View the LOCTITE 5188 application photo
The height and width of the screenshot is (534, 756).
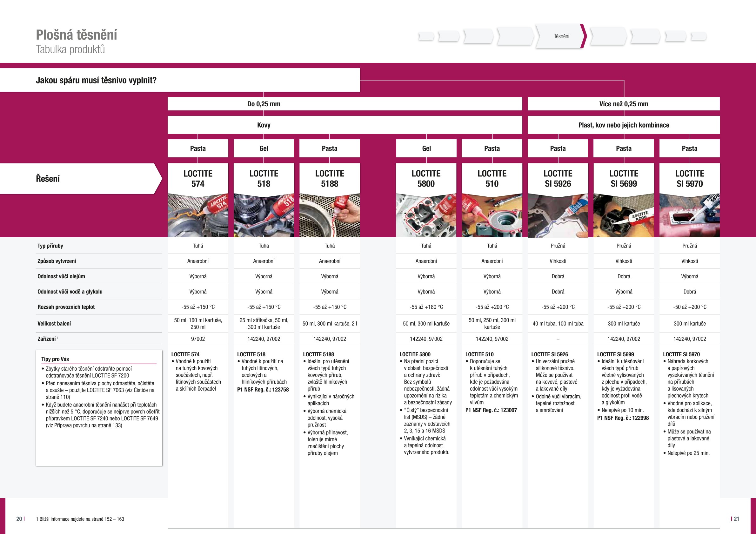(x=330, y=215)
